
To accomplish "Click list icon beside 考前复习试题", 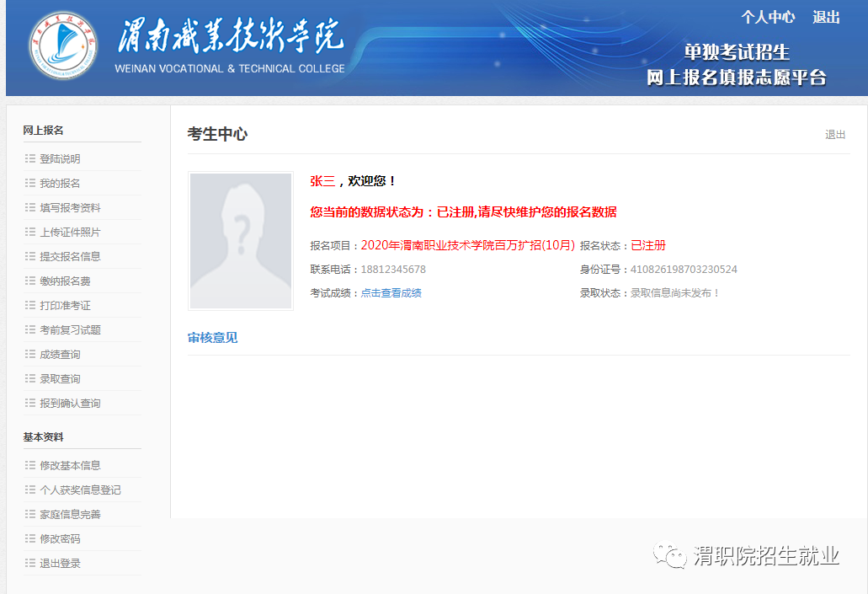I will point(30,329).
